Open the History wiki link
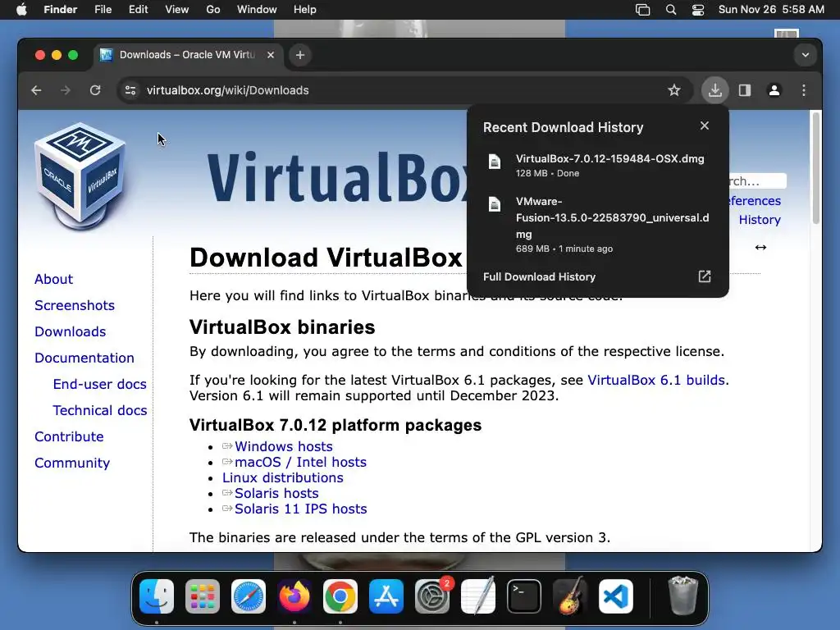Image resolution: width=840 pixels, height=630 pixels. pyautogui.click(x=760, y=220)
